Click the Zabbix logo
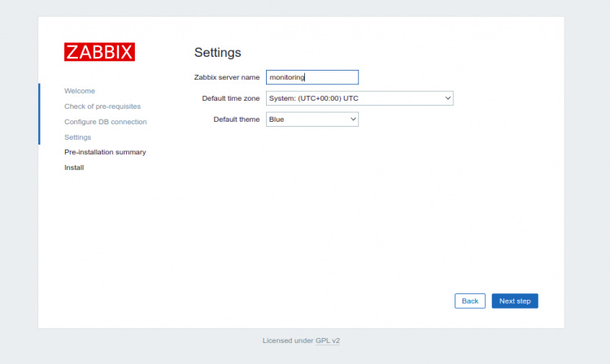The width and height of the screenshot is (610, 364). pyautogui.click(x=99, y=52)
